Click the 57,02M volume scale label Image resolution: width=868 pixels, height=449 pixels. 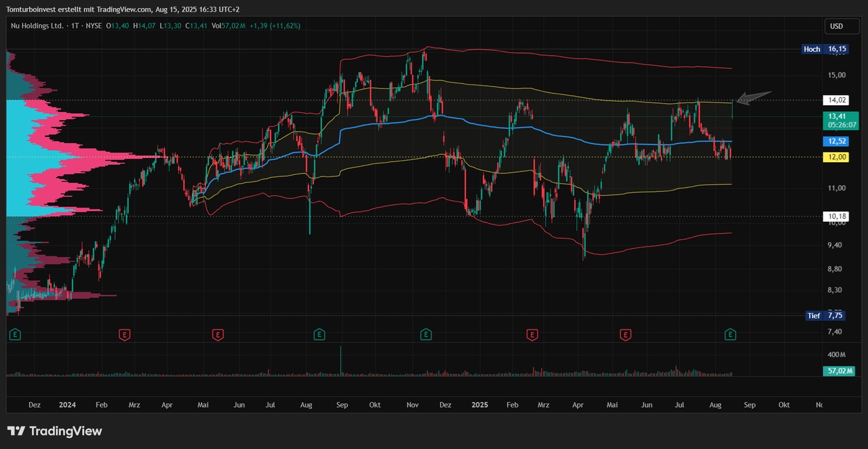click(840, 371)
